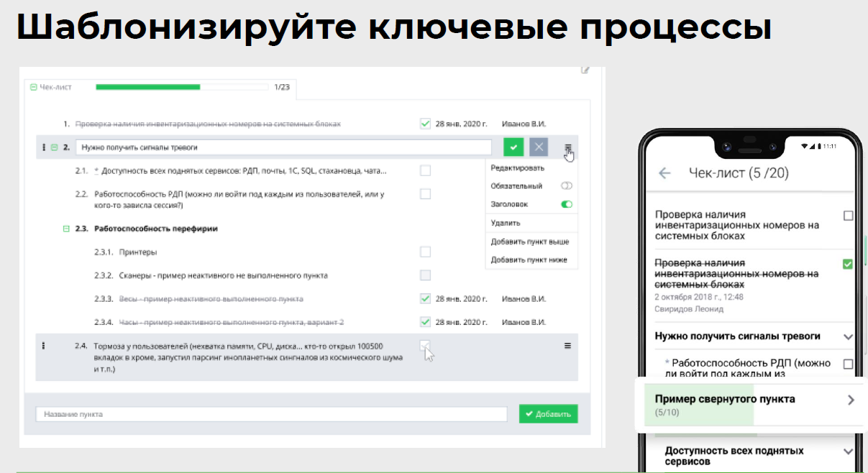Collapse Доступность всех поднятых сервисов on the phone
868x473 pixels.
[848, 451]
